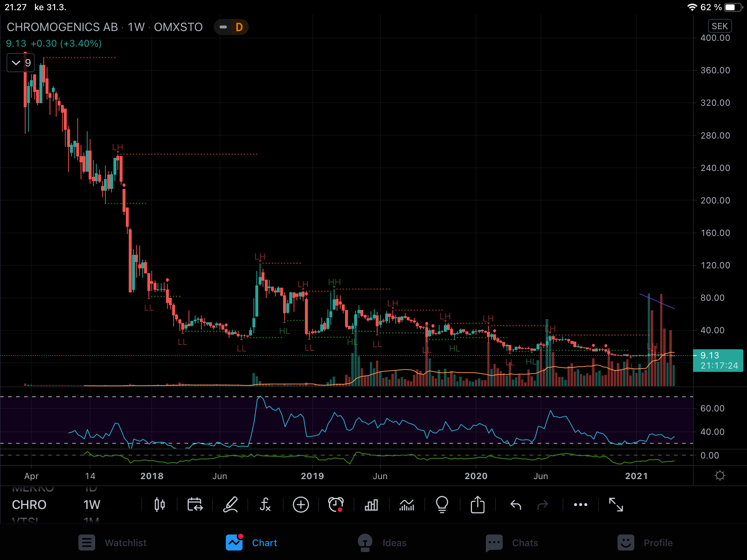Viewport: 747px width, 560px height.
Task: Switch to the Watchlist tab
Action: click(113, 542)
